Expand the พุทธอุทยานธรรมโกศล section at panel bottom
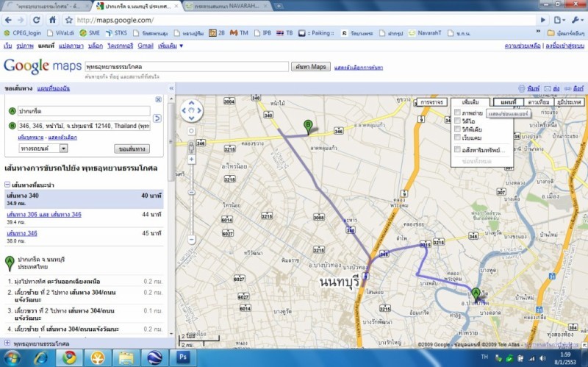The width and height of the screenshot is (588, 367). pyautogui.click(x=7, y=343)
